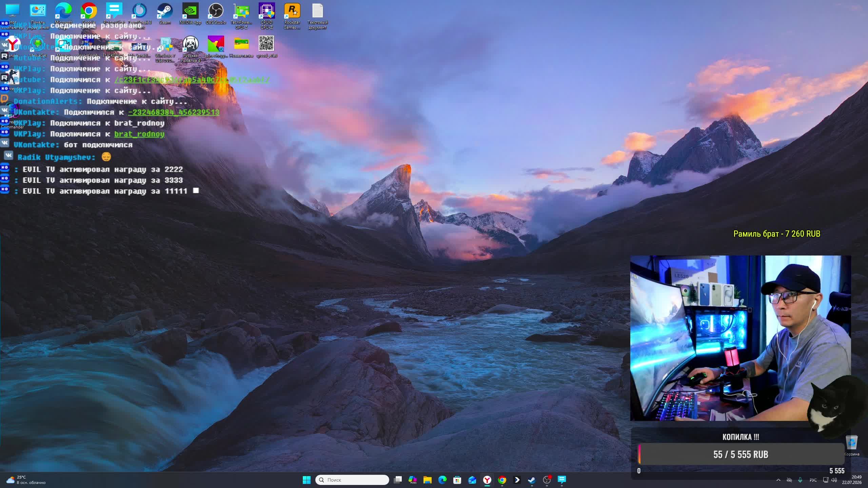The width and height of the screenshot is (868, 488).
Task: Open the Панель управления desktop icon
Action: click(38, 16)
